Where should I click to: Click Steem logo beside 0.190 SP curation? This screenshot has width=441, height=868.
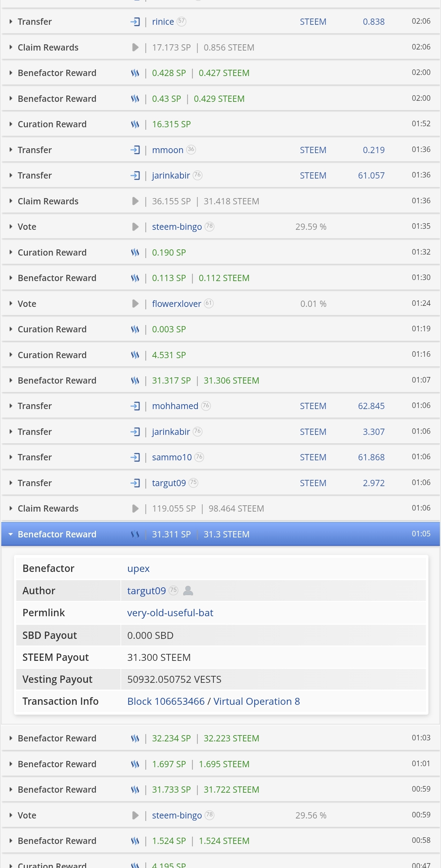135,252
